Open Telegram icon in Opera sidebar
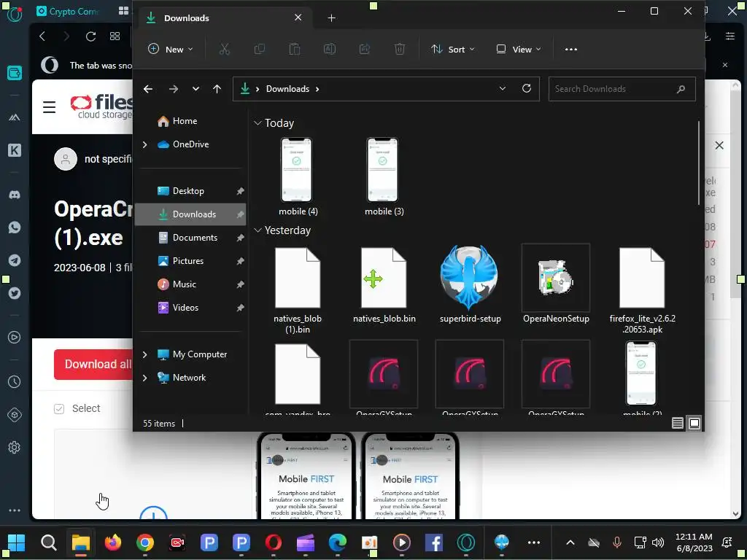 [15, 260]
